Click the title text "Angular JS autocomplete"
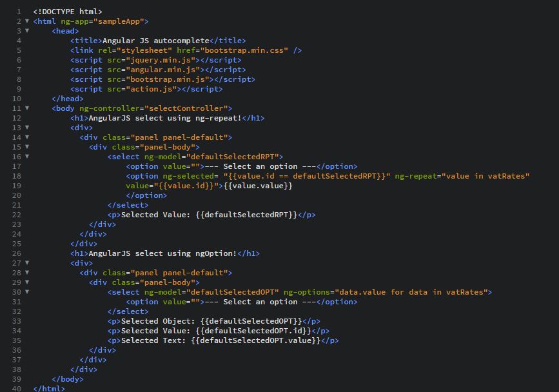Image resolution: width=559 pixels, height=392 pixels. (x=156, y=41)
